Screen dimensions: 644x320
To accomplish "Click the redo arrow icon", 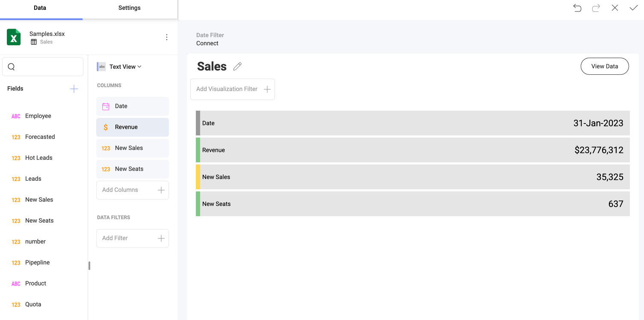I will [596, 8].
